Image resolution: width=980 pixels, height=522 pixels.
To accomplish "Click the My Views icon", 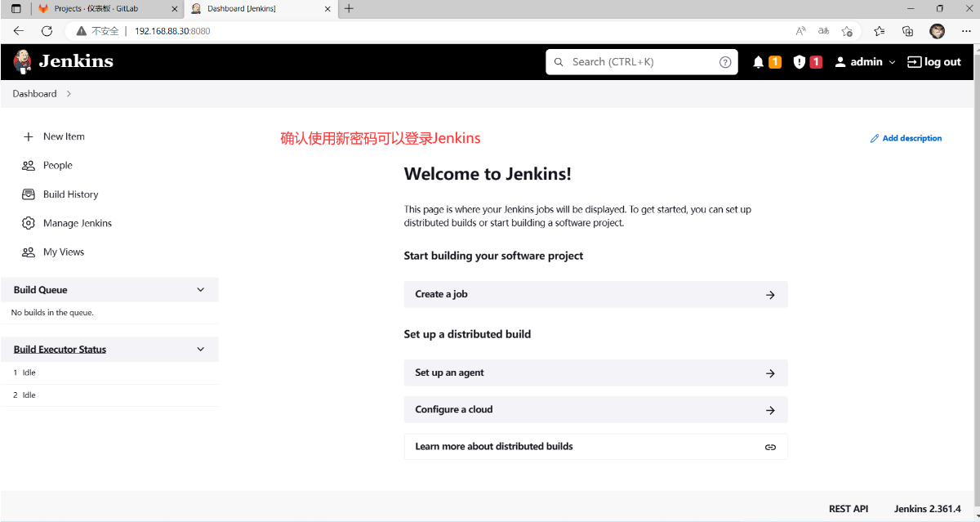I will [x=29, y=252].
